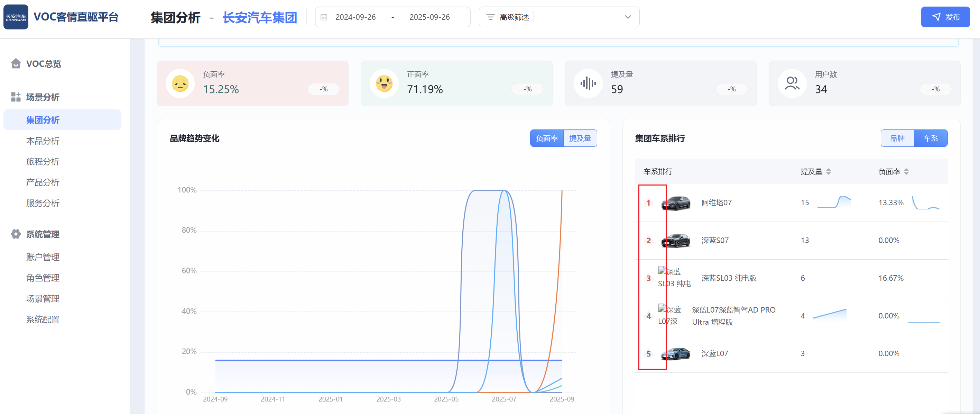
Task: Click the 发布 publish button
Action: pyautogui.click(x=945, y=17)
